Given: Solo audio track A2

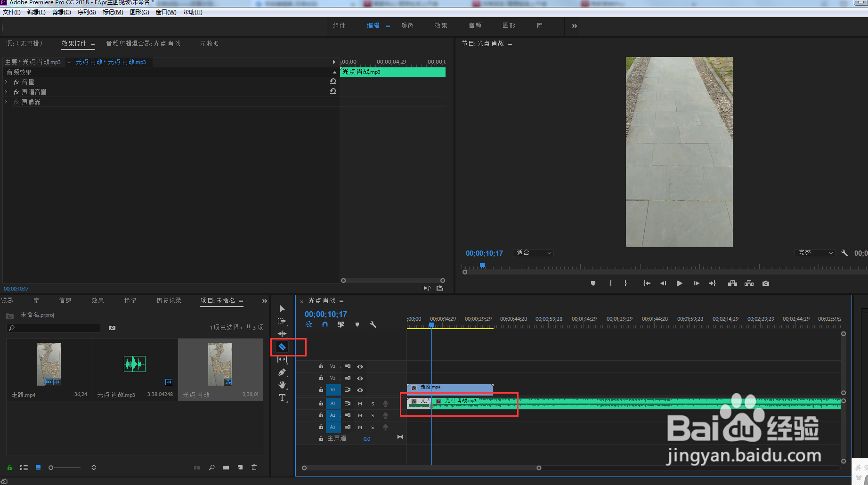Looking at the screenshot, I should [373, 415].
